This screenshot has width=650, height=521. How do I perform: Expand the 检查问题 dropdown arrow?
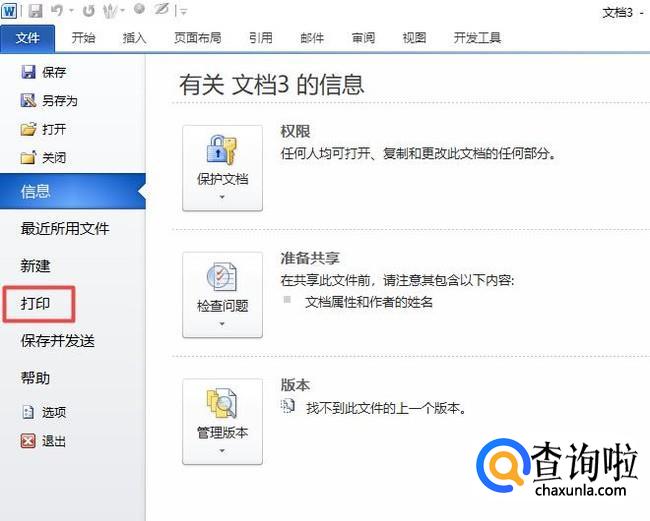[x=222, y=324]
